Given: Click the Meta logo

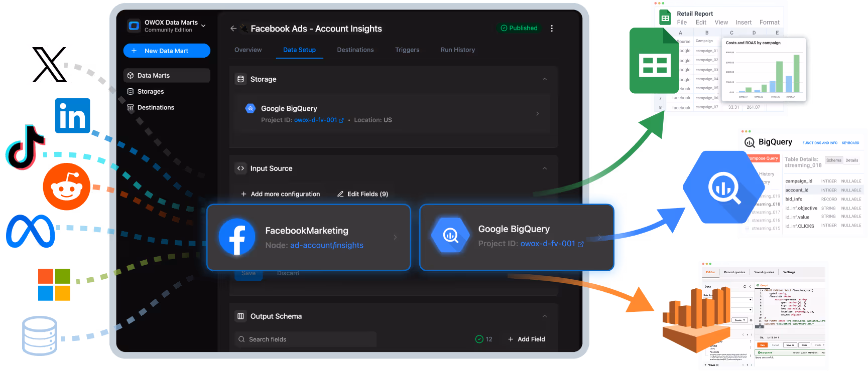Looking at the screenshot, I should point(31,231).
